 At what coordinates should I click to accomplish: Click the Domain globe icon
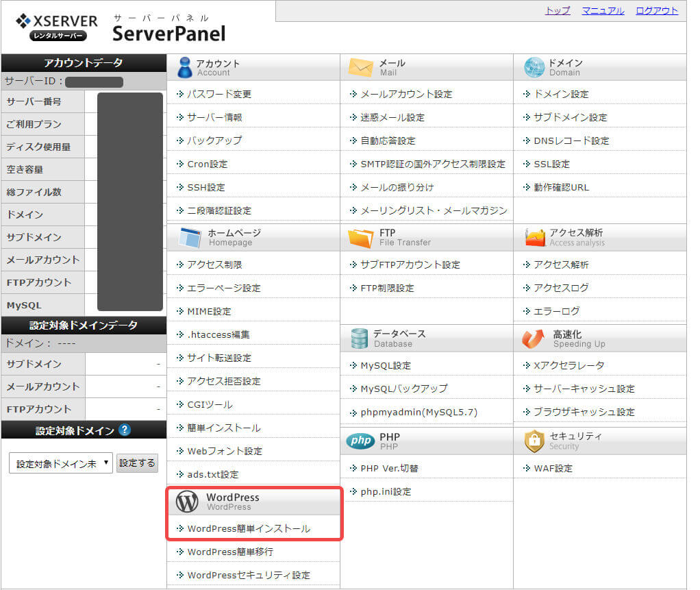click(534, 67)
